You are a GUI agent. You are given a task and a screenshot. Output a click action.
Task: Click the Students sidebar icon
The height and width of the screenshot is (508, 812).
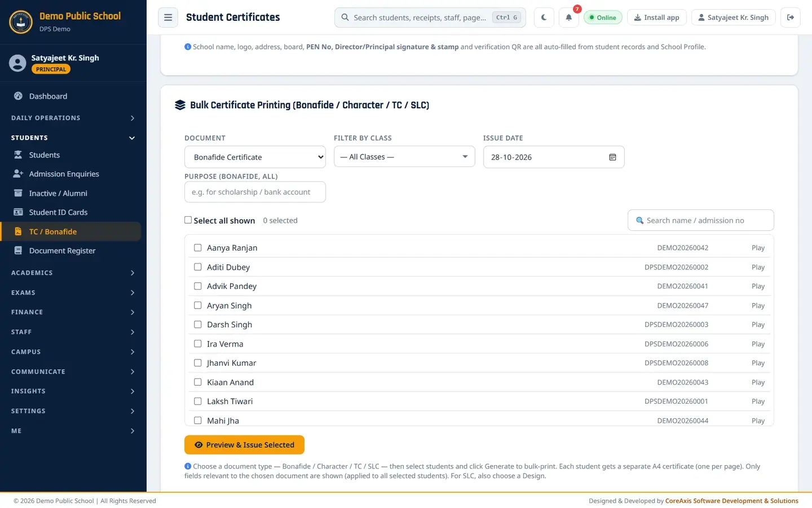pos(18,155)
